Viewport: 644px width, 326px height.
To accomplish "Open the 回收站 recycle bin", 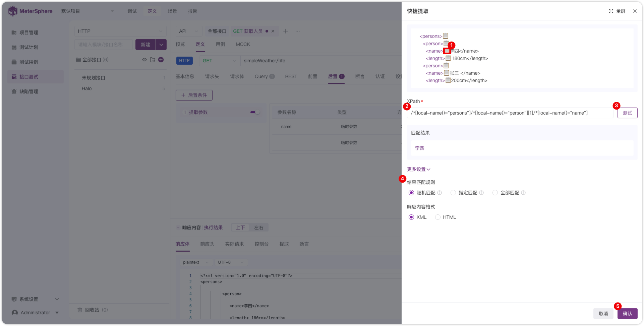I will point(93,310).
